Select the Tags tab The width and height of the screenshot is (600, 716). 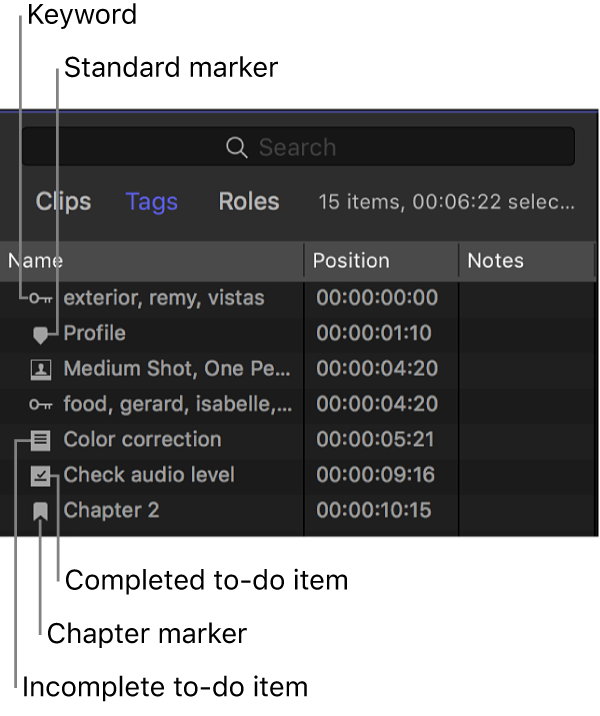152,202
